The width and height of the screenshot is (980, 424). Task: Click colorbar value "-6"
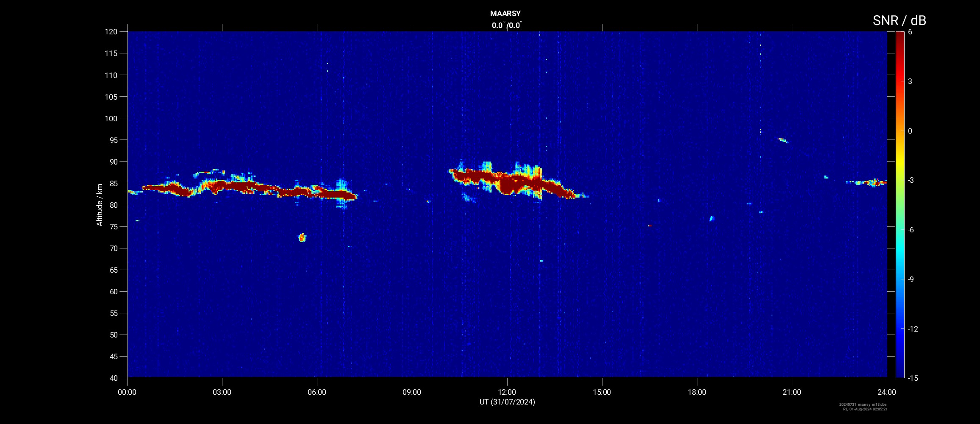(x=911, y=230)
